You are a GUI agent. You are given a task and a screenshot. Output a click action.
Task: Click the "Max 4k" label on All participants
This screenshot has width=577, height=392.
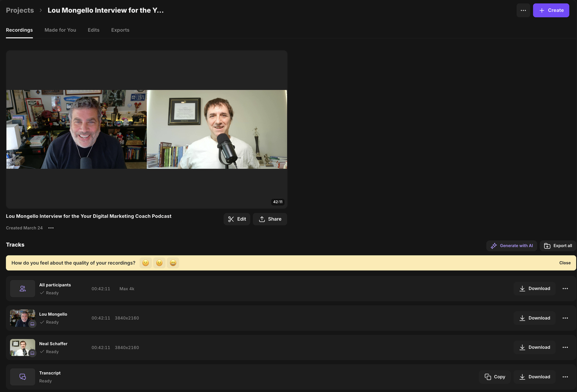127,289
